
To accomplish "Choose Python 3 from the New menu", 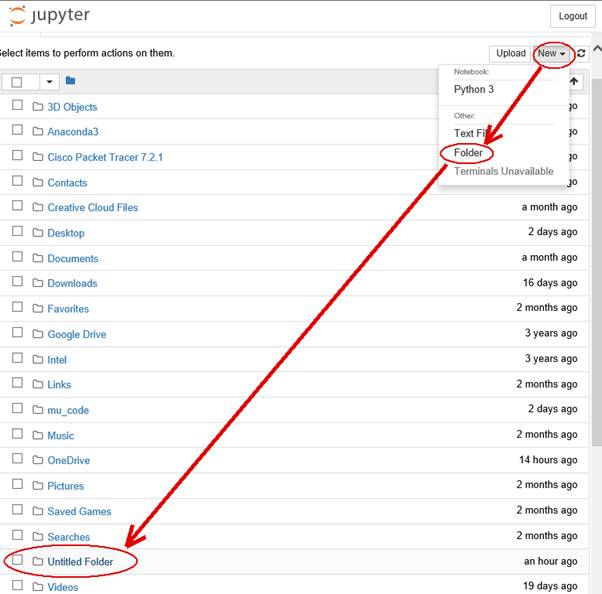I will 474,90.
